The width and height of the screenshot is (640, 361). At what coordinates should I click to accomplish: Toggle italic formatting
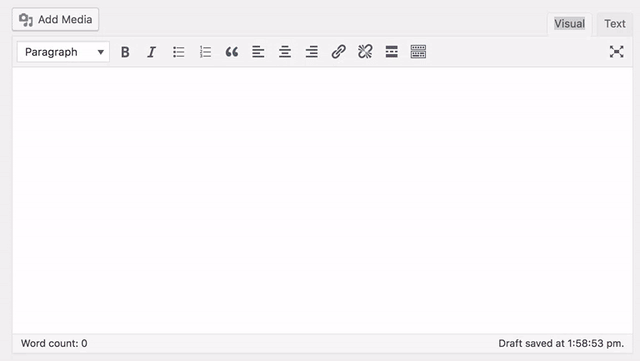tap(152, 52)
